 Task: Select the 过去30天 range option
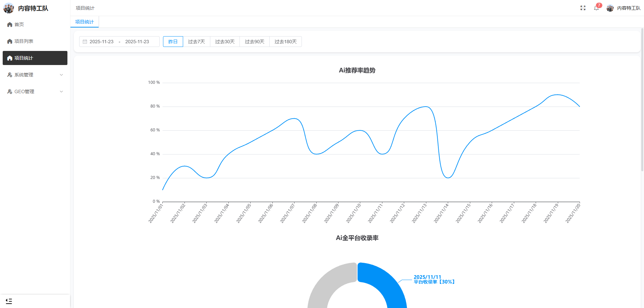click(x=225, y=42)
